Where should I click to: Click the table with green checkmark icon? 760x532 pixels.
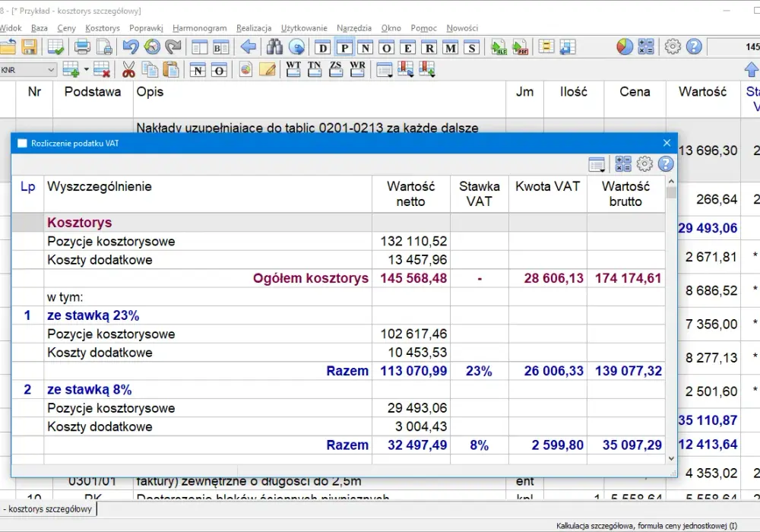[55, 47]
